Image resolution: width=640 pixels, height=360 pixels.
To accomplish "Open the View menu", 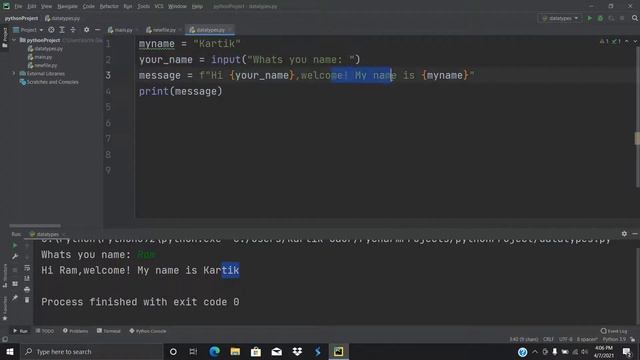I will point(46,6).
